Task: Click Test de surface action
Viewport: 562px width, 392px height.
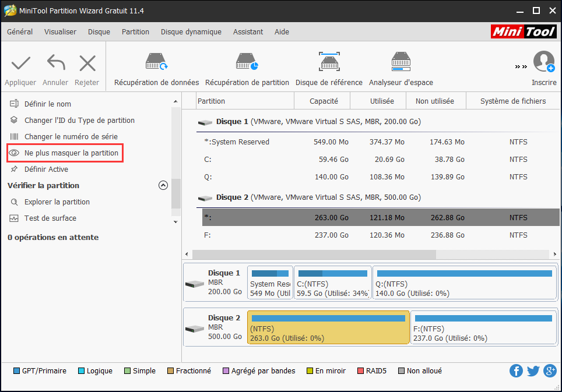Action: tap(50, 218)
